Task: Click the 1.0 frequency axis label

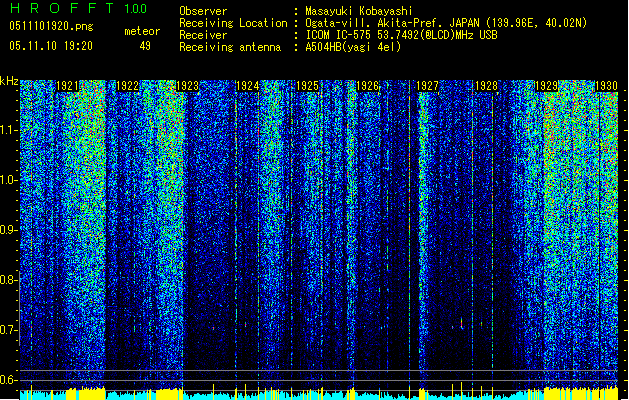Action: (9, 180)
